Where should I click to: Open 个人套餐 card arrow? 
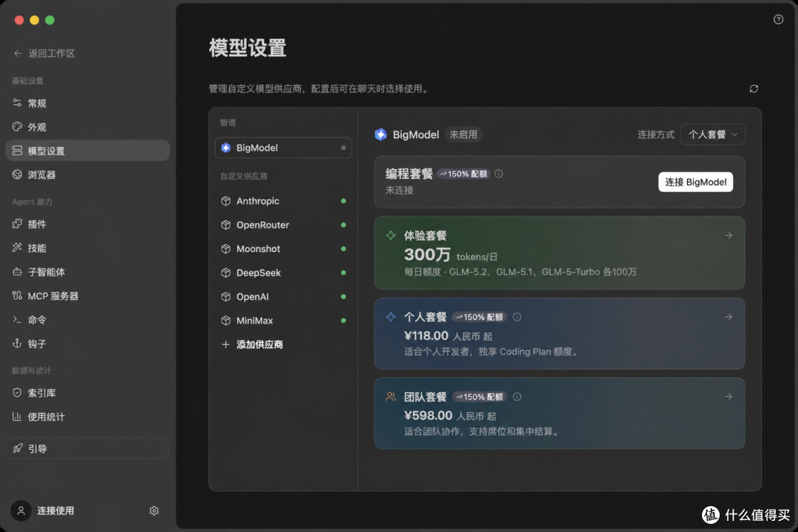coord(729,317)
